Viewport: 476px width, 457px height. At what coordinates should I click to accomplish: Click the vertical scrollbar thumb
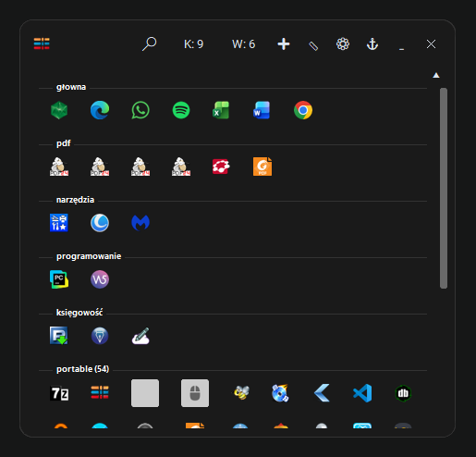pyautogui.click(x=444, y=188)
